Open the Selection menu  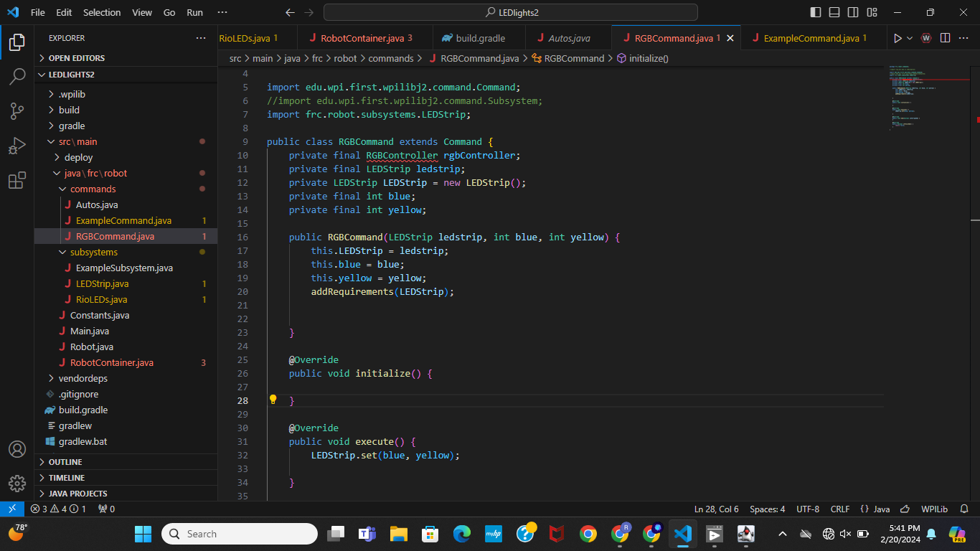tap(102, 12)
